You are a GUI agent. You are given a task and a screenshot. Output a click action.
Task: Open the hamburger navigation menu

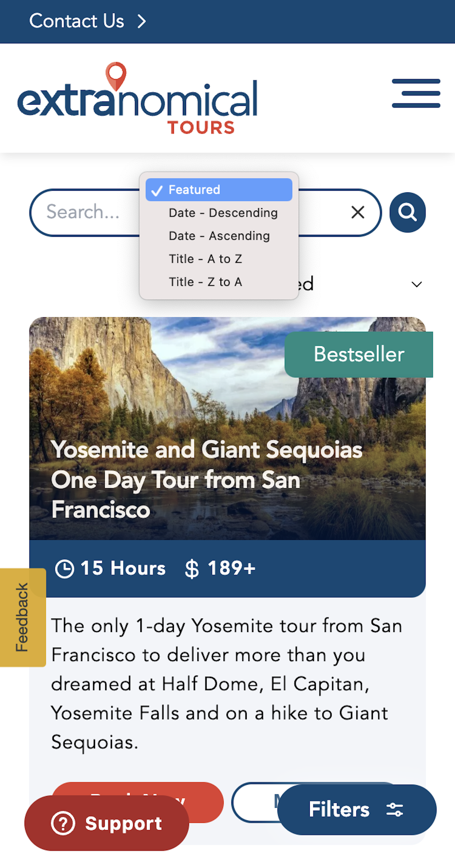416,94
